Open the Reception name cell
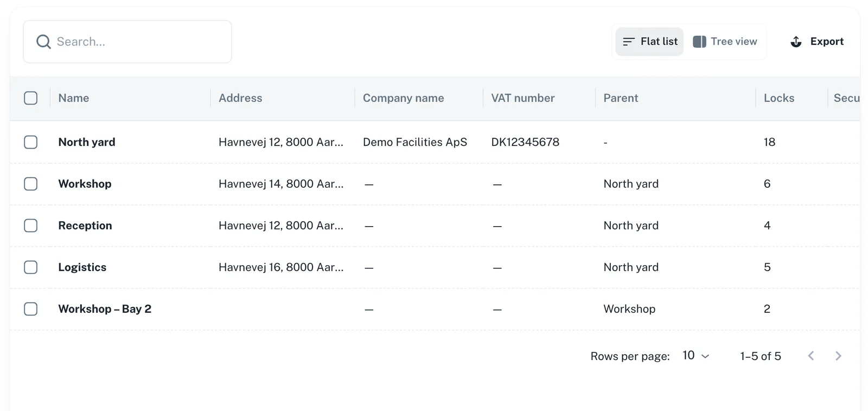The image size is (868, 411). coord(85,226)
